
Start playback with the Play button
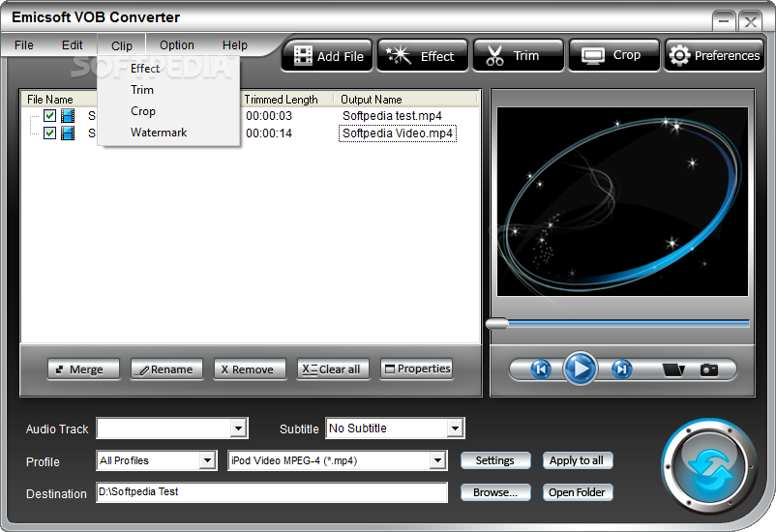(x=581, y=369)
